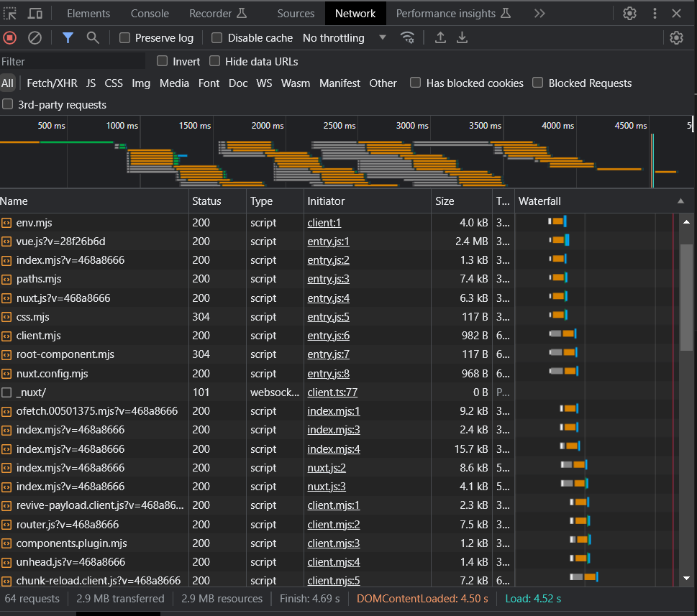Check the Disable cache option
The width and height of the screenshot is (697, 616).
(217, 37)
